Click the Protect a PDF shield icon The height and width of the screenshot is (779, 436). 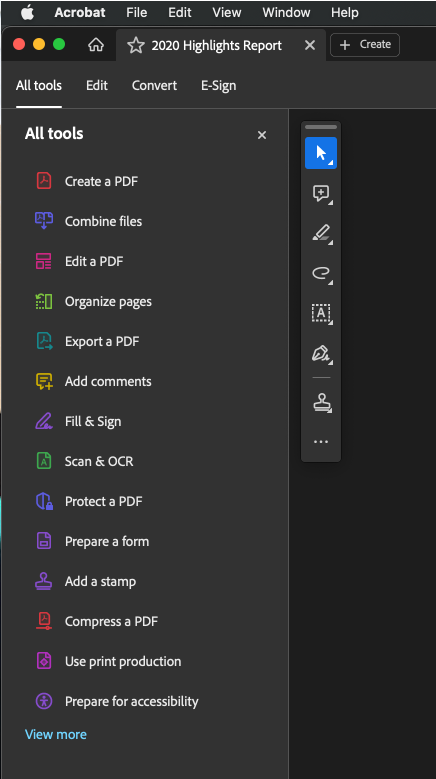coord(44,501)
